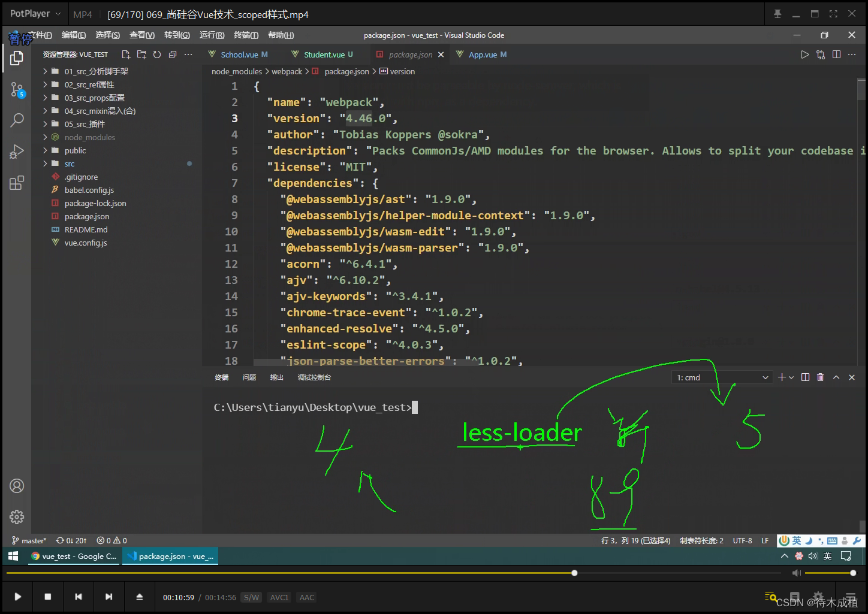Screen dimensions: 868x614
Task: Close the package.json editor tab
Action: 441,55
